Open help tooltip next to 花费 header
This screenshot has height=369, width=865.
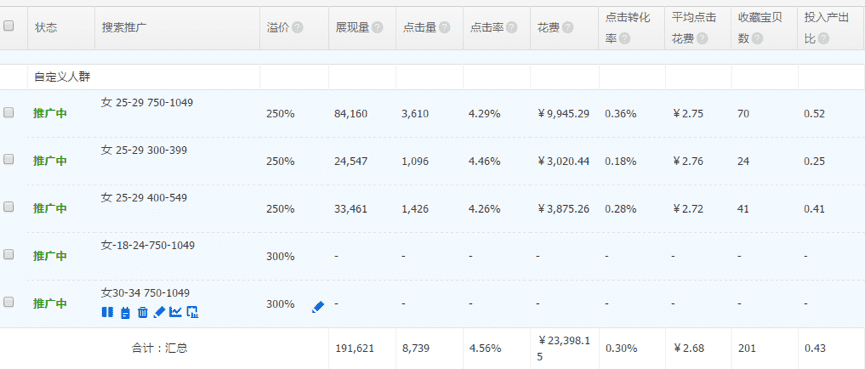(568, 28)
